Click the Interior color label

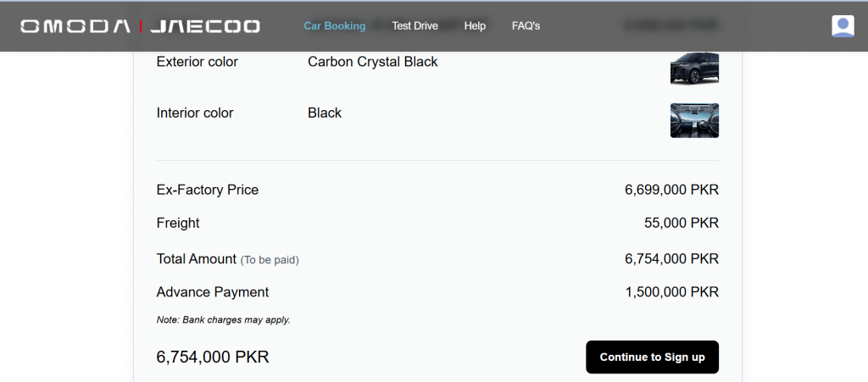tap(195, 113)
